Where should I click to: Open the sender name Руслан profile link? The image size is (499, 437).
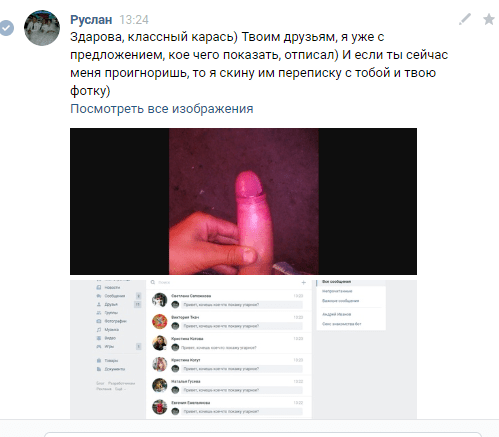[91, 20]
